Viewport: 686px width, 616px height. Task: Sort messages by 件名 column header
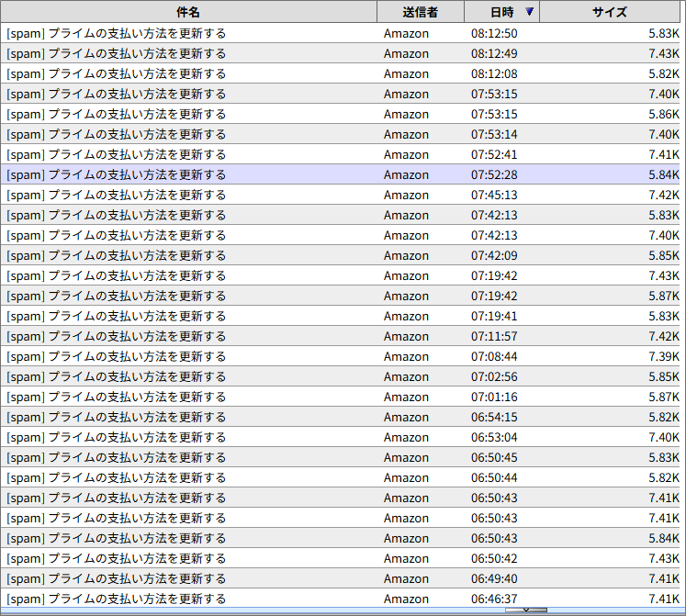(x=188, y=12)
